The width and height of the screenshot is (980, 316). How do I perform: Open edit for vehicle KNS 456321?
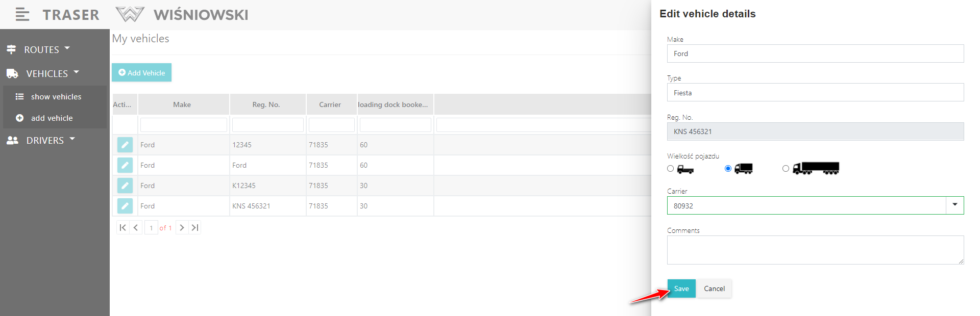pos(125,206)
